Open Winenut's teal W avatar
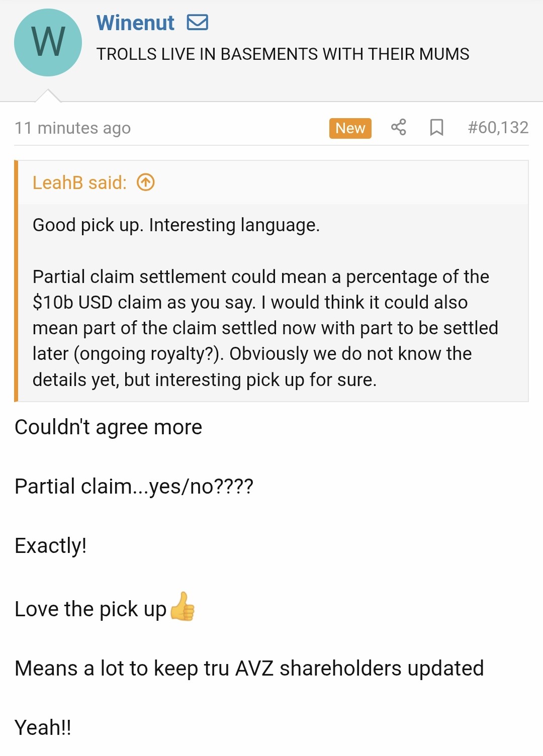This screenshot has height=756, width=543. [x=48, y=42]
